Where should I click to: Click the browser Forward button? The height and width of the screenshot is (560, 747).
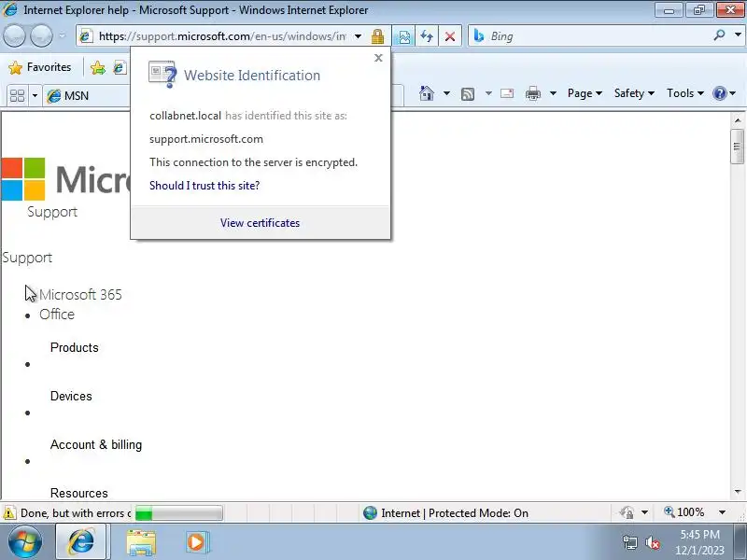(x=41, y=36)
